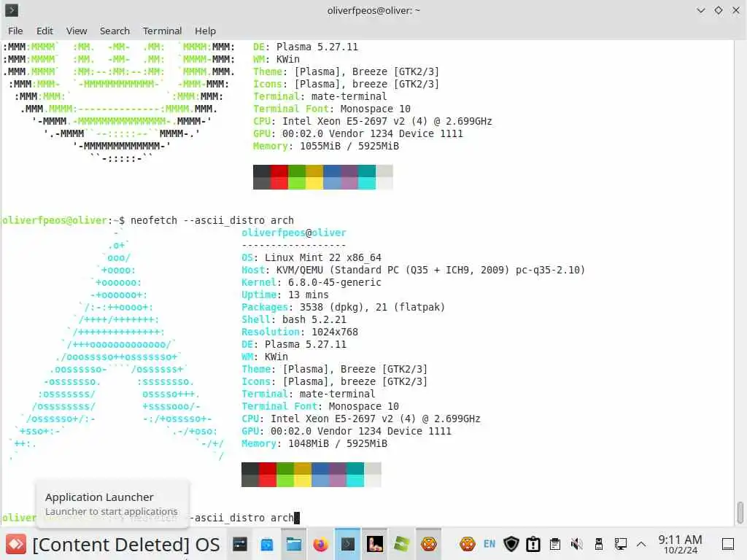Click the 'Memory: 1055MiB / 5925MiB' line

[326, 146]
